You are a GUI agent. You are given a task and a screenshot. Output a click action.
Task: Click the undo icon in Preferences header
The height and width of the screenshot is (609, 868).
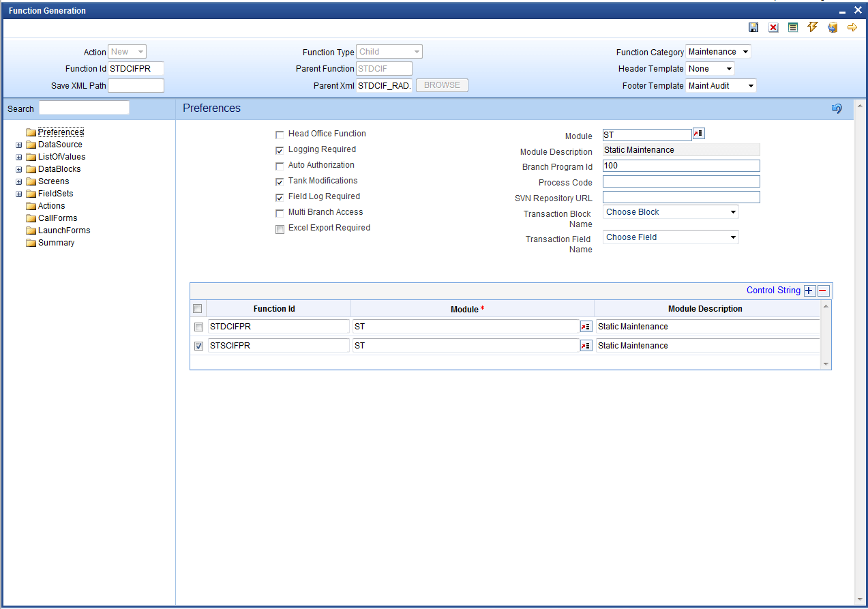pos(837,108)
